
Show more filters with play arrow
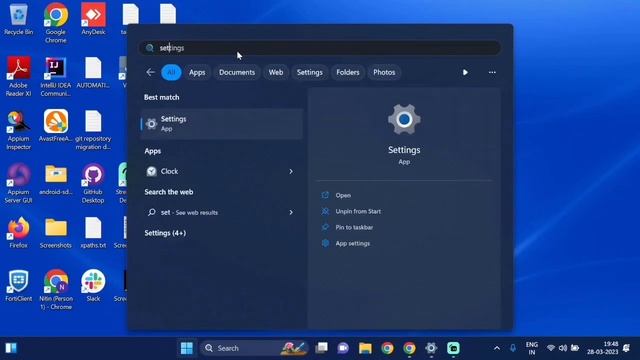click(465, 72)
